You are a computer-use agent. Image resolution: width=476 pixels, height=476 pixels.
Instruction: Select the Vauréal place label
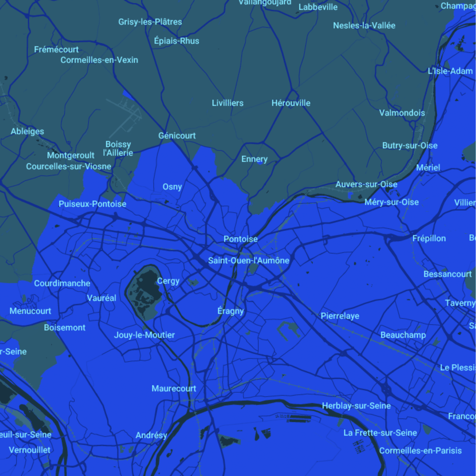click(101, 298)
